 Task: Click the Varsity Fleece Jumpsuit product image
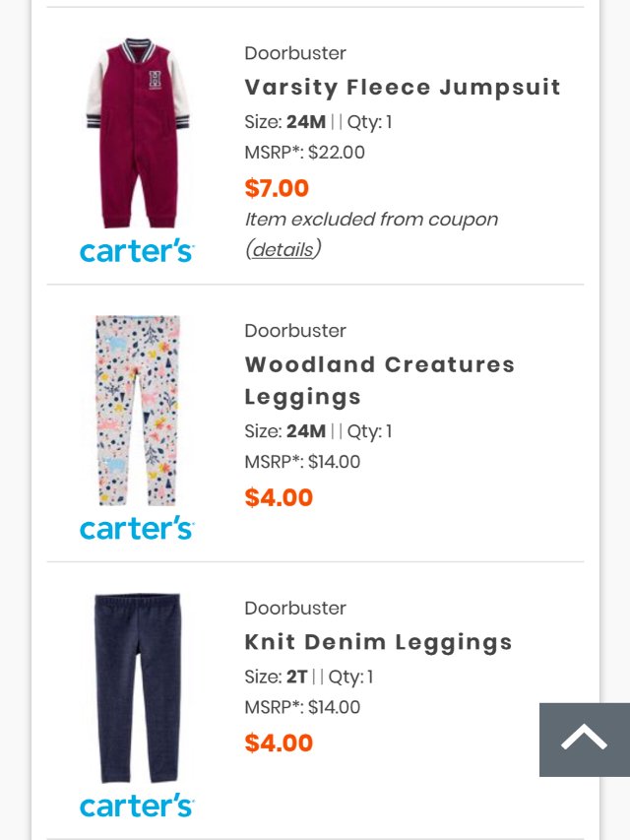[136, 133]
